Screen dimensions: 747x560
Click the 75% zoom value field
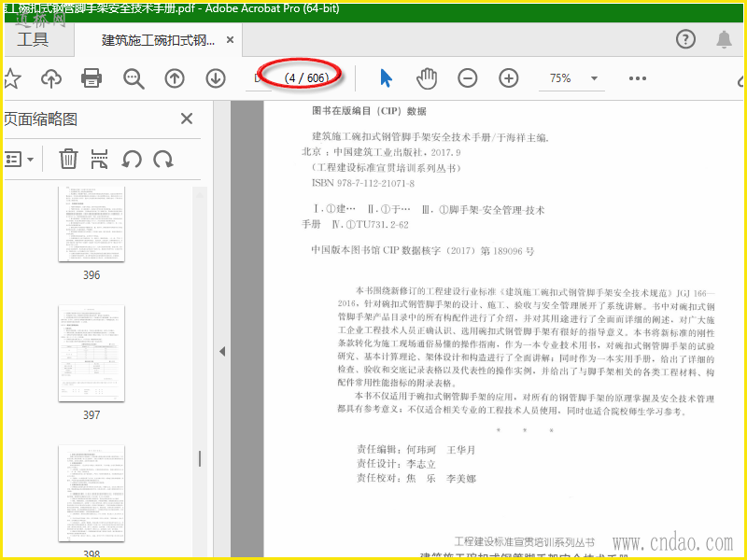pyautogui.click(x=560, y=78)
